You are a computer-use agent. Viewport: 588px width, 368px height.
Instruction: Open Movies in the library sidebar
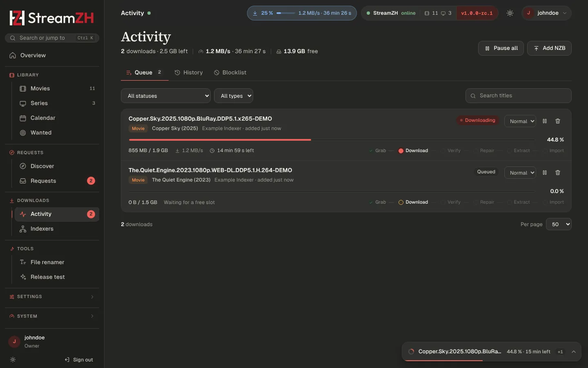tap(57, 88)
